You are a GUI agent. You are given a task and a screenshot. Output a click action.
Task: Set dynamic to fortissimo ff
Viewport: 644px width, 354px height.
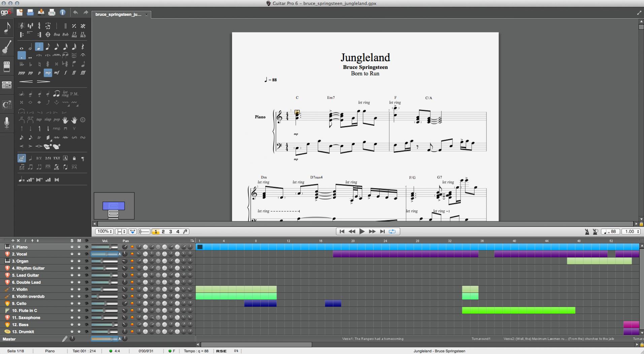pyautogui.click(x=74, y=73)
